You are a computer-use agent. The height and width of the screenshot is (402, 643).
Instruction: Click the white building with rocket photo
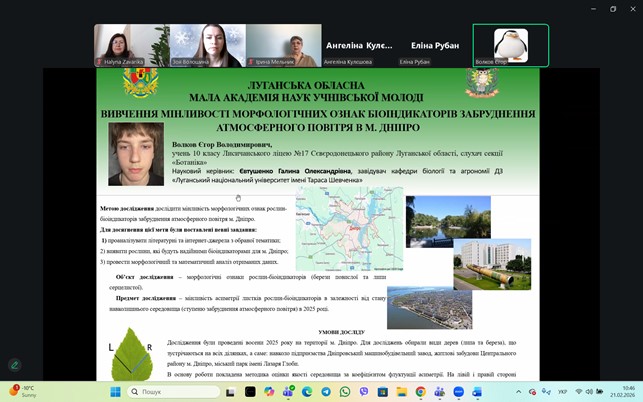pyautogui.click(x=492, y=264)
